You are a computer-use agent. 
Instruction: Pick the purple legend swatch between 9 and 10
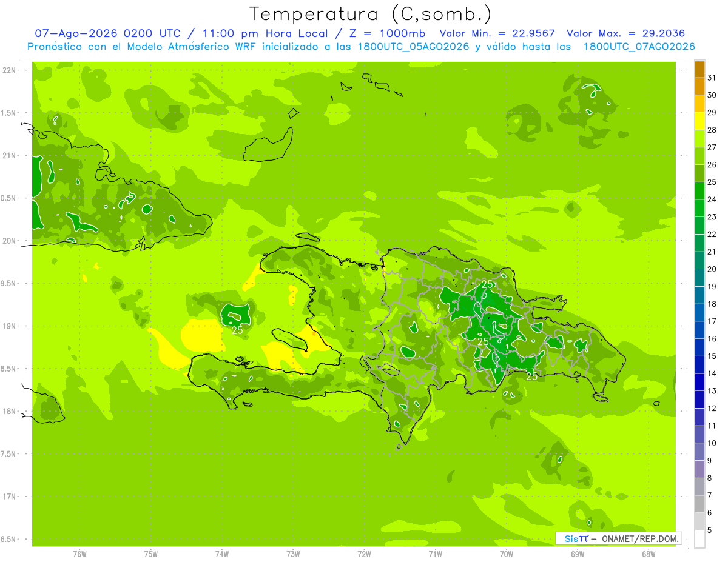tap(699, 452)
